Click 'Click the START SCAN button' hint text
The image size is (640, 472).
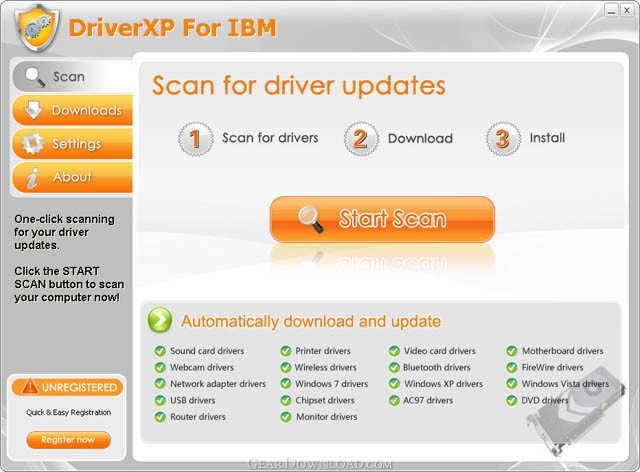point(69,284)
